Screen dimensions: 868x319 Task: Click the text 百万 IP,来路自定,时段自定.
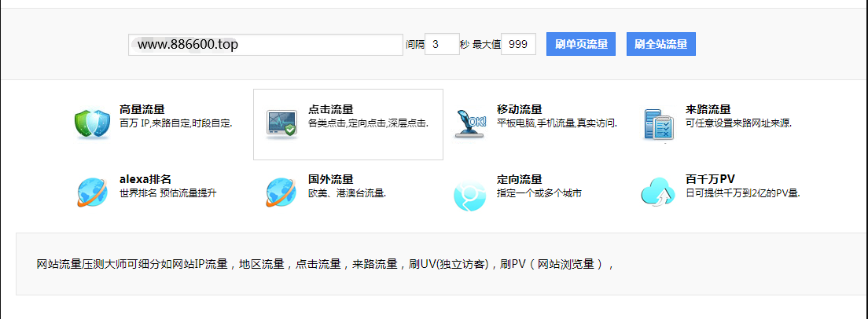tap(175, 123)
